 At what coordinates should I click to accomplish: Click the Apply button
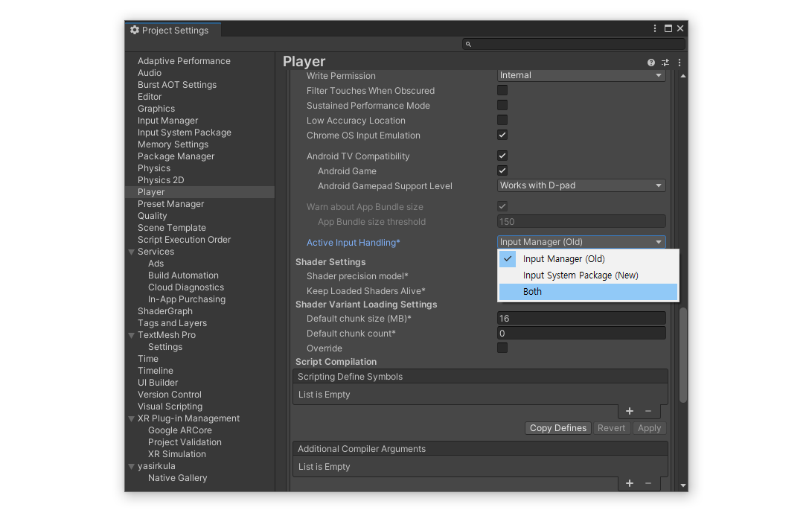point(649,428)
